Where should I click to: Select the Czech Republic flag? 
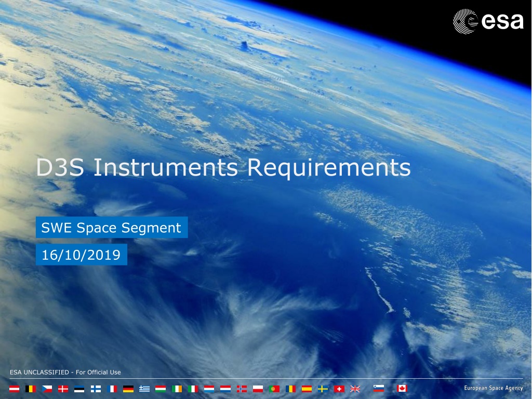tap(47, 389)
